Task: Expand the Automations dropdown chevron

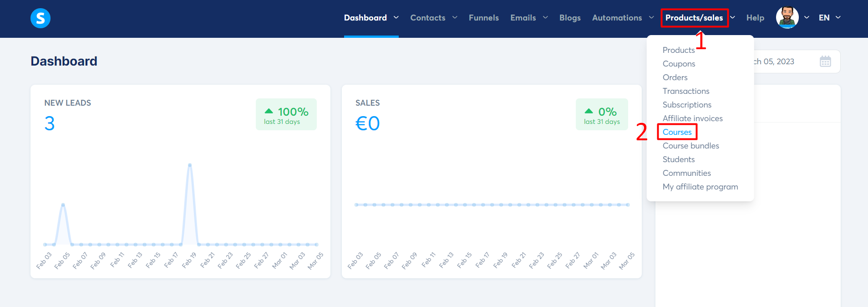Action: pyautogui.click(x=651, y=17)
